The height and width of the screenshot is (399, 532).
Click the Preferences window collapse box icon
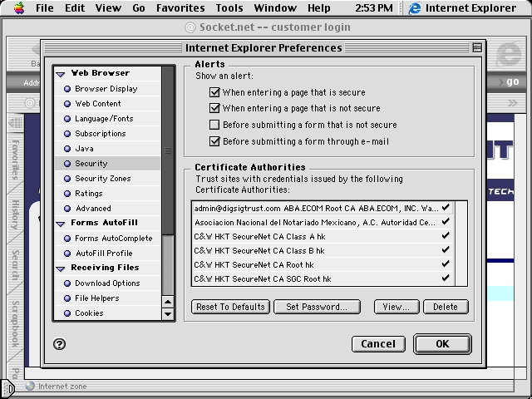coord(477,48)
